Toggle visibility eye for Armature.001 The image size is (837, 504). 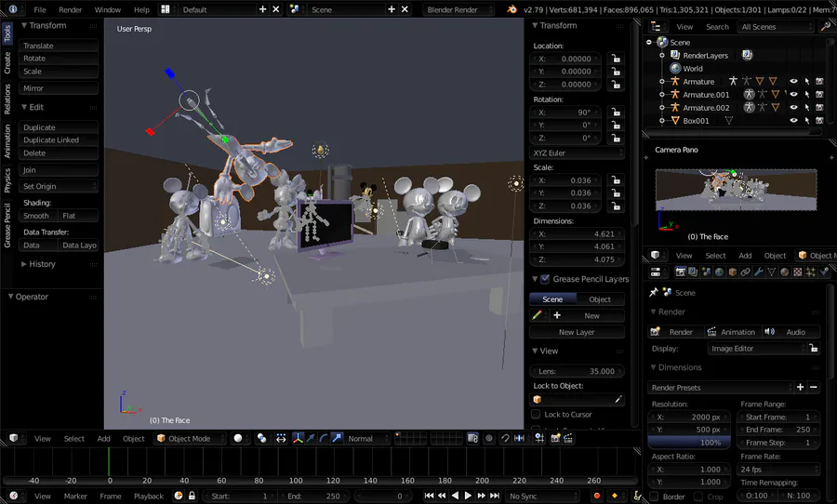pos(794,95)
